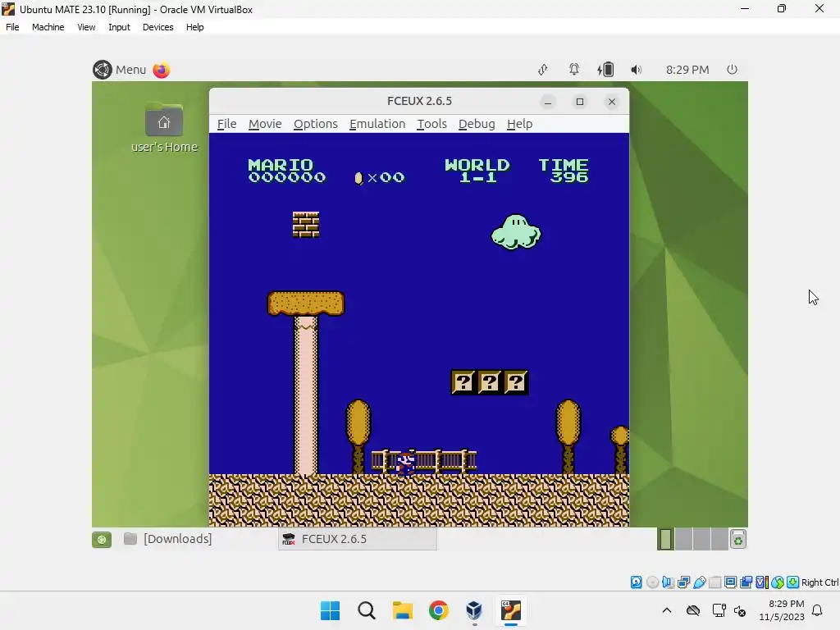Viewport: 840px width, 630px height.
Task: Switch to the second workspace
Action: pos(683,539)
